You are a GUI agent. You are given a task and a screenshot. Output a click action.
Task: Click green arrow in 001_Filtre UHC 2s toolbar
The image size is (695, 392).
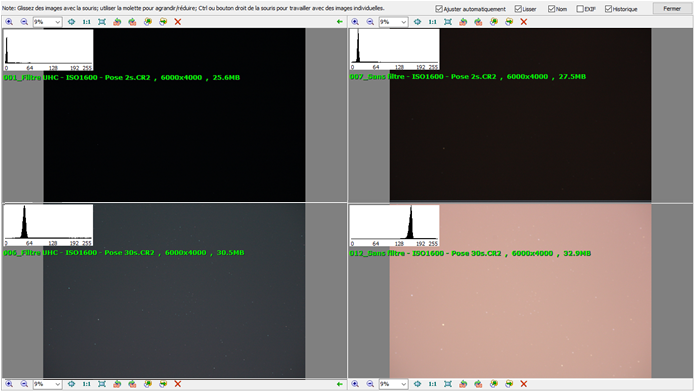(340, 22)
